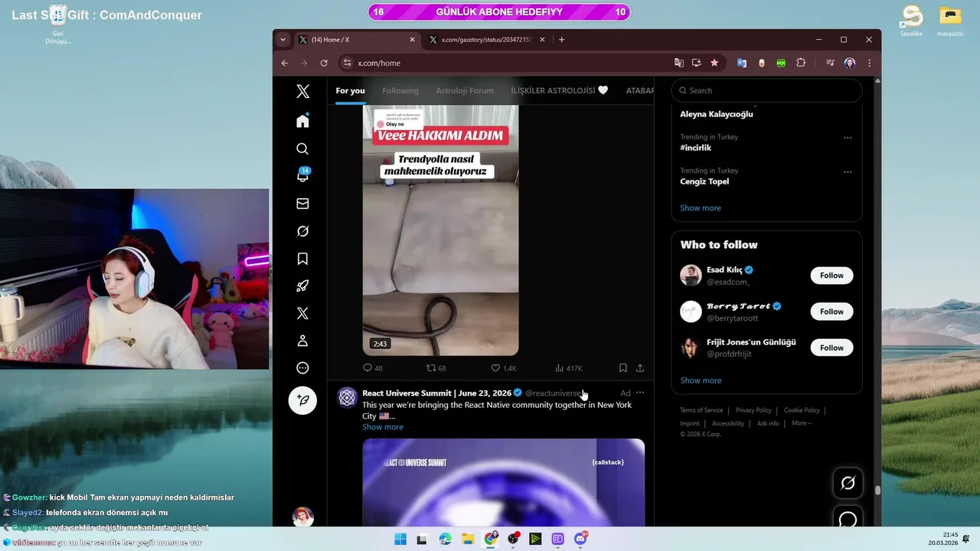980x551 pixels.
Task: Reply to the video post (48)
Action: pyautogui.click(x=372, y=368)
